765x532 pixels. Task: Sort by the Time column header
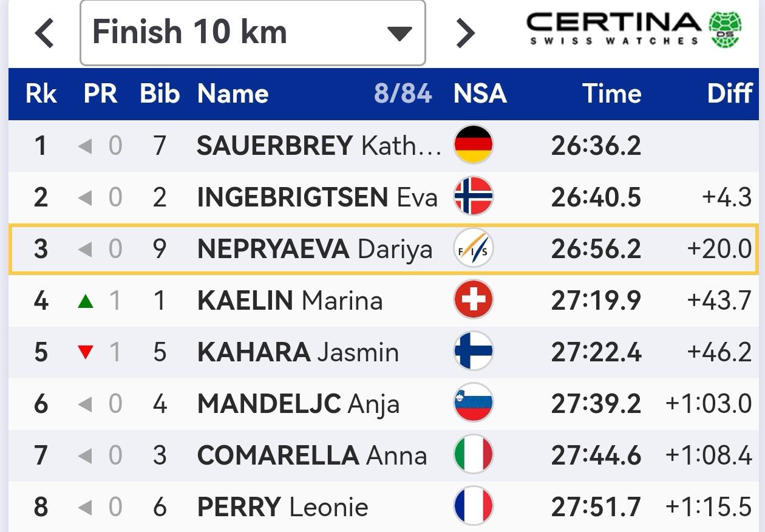point(611,94)
